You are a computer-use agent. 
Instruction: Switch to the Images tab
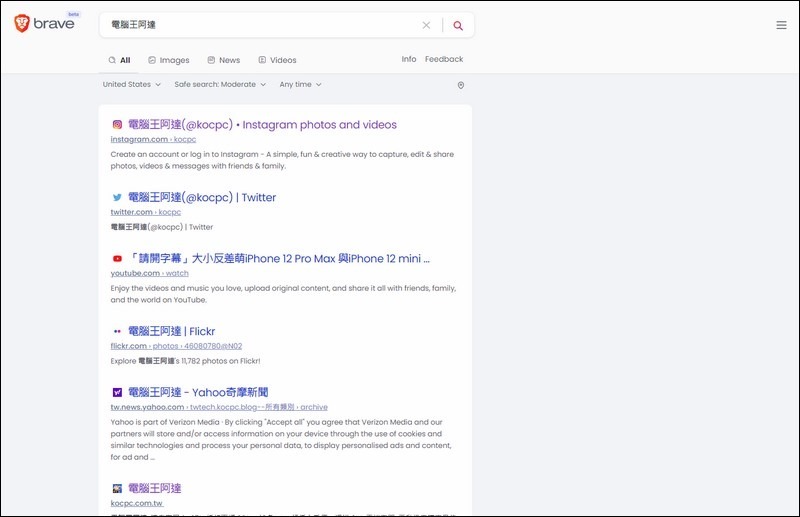[168, 60]
